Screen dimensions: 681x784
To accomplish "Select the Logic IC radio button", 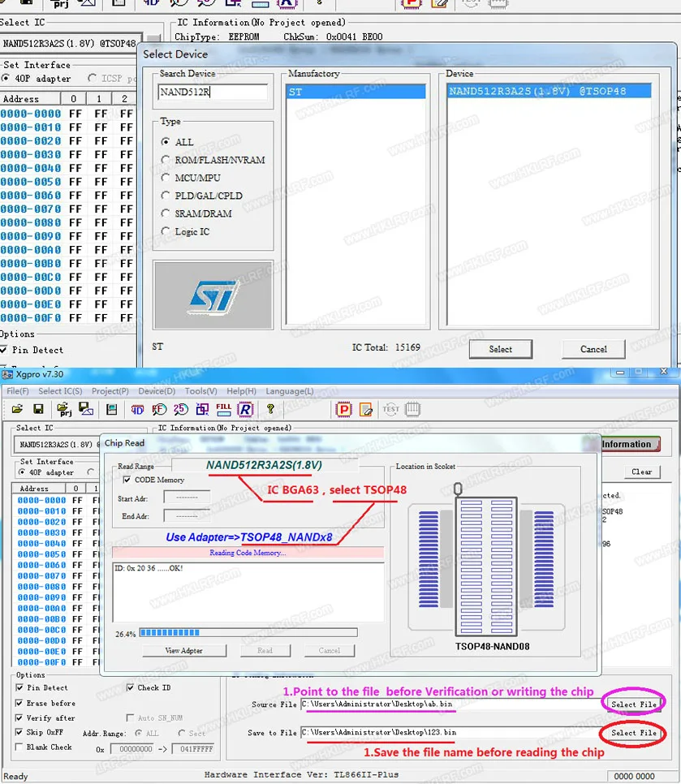I will [166, 231].
